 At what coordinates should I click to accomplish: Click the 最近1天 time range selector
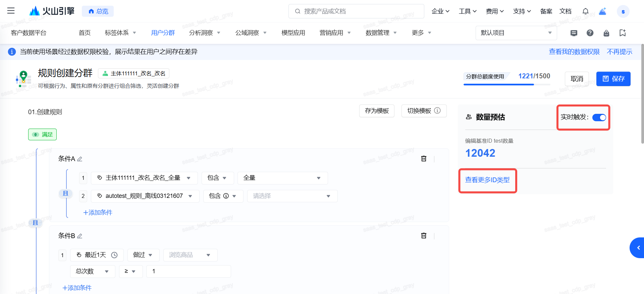coord(97,255)
